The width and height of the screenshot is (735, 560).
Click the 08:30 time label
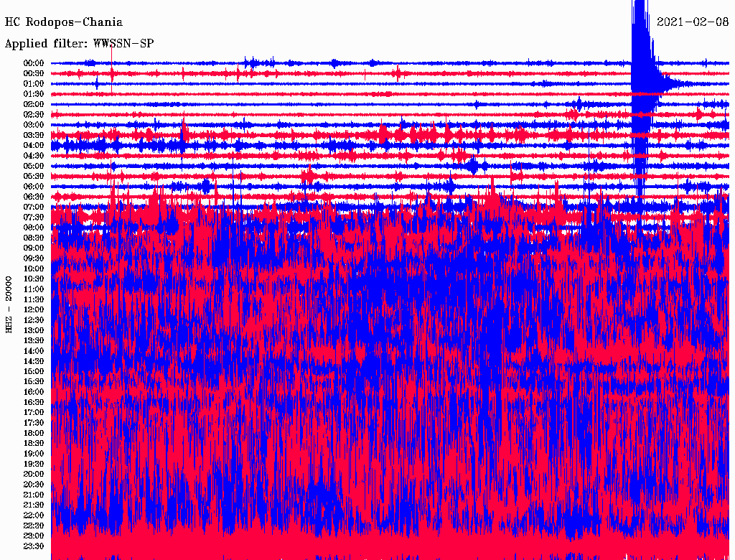(34, 238)
